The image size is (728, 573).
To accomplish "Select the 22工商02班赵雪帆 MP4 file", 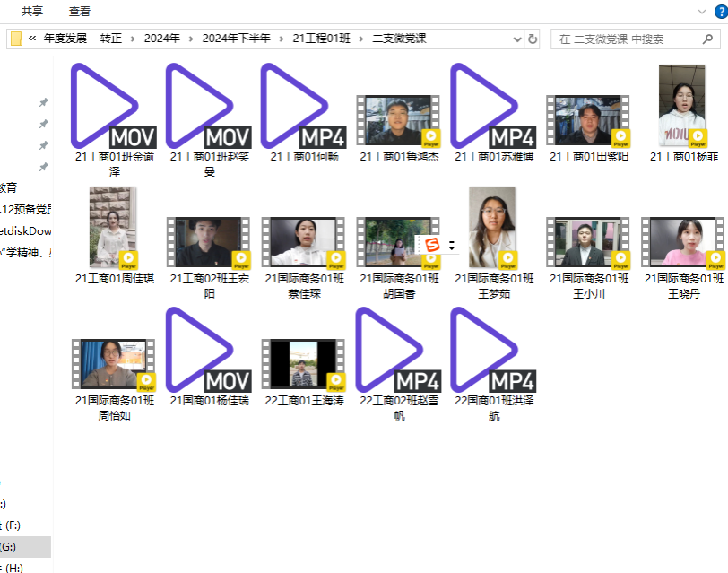I will point(399,350).
